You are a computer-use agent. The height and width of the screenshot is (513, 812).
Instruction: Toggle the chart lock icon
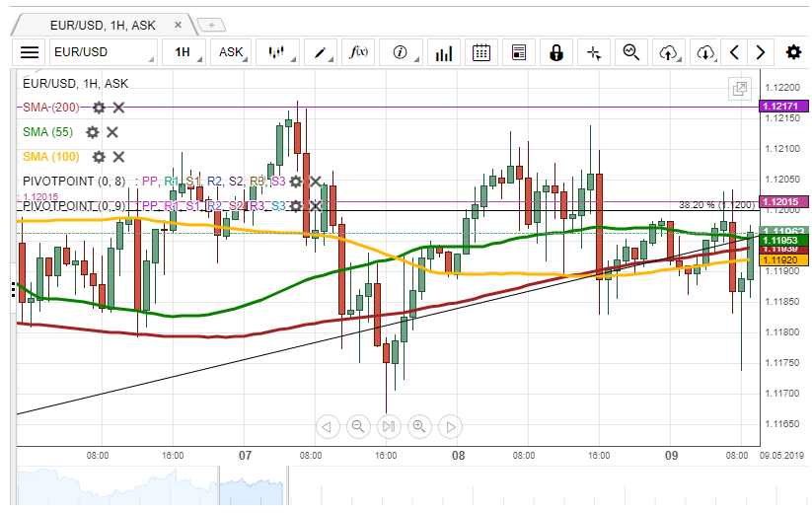(556, 52)
